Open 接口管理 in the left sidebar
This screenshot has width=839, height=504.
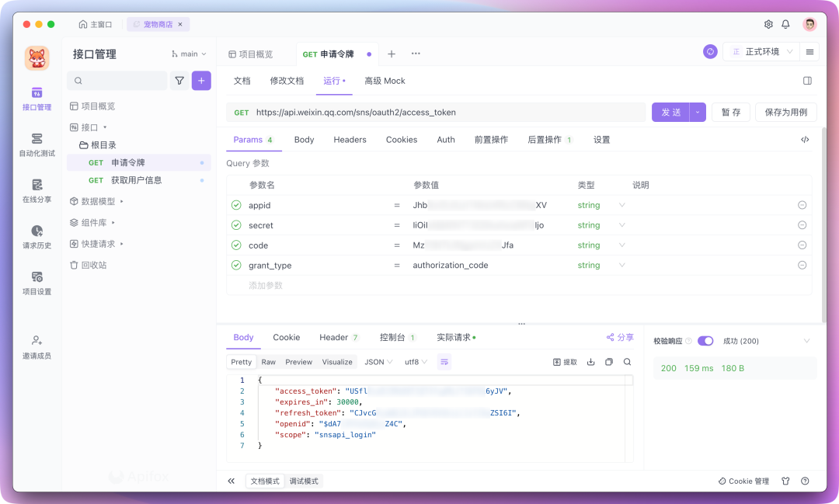point(37,99)
